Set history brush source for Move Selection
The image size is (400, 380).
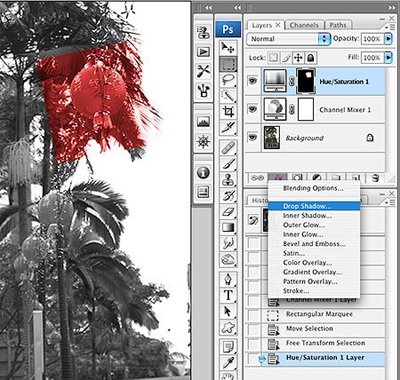pyautogui.click(x=254, y=329)
